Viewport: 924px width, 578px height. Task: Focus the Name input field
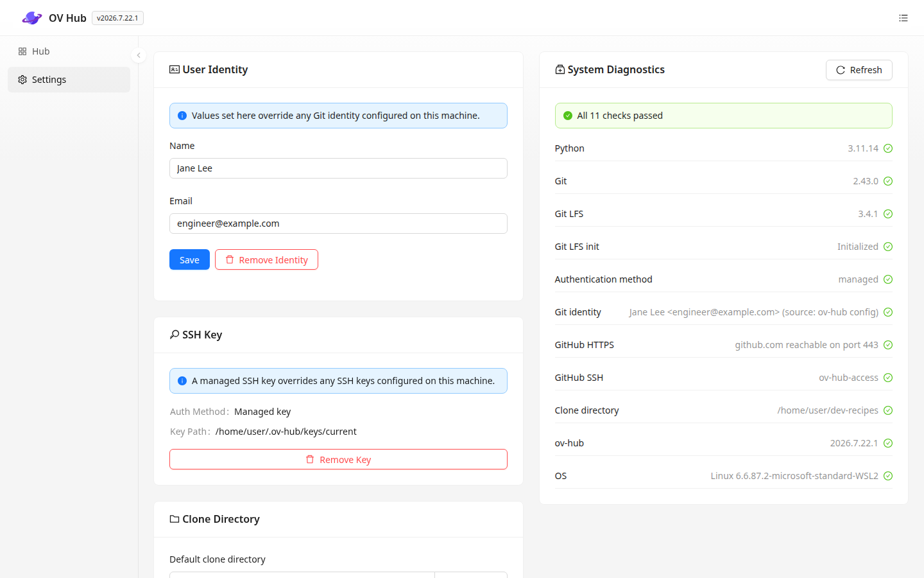(x=338, y=168)
